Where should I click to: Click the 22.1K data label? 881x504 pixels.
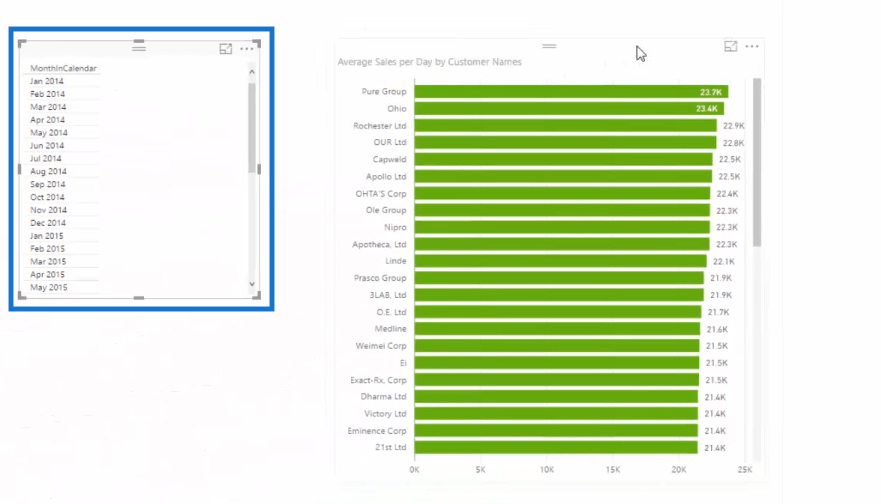click(x=724, y=261)
